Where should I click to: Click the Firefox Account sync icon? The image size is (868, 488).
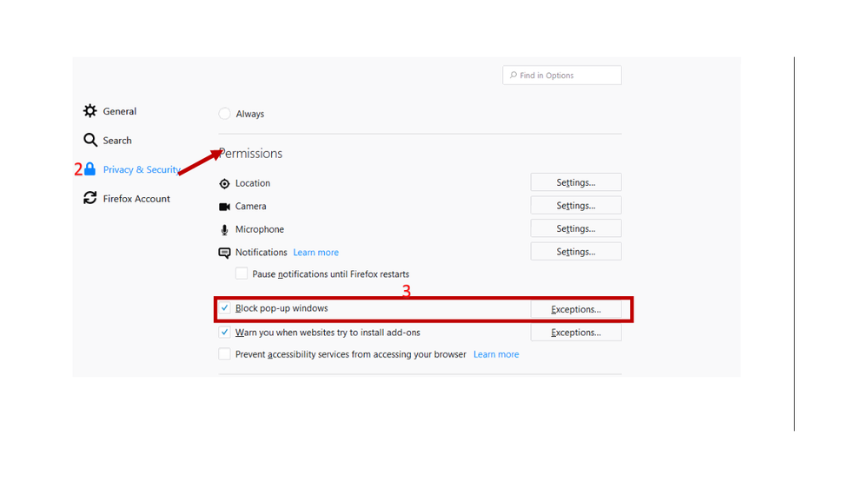pyautogui.click(x=90, y=198)
